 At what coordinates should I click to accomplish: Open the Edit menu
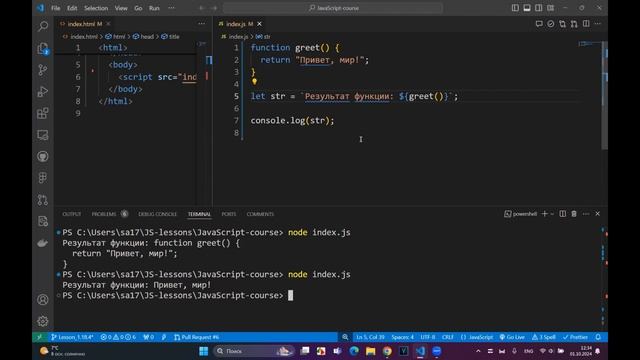pyautogui.click(x=72, y=8)
